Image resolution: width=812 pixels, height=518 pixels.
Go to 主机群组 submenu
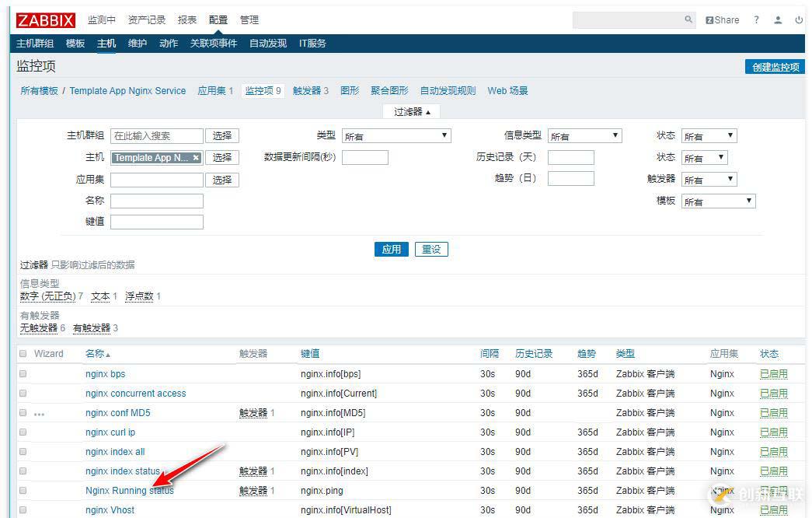point(35,44)
